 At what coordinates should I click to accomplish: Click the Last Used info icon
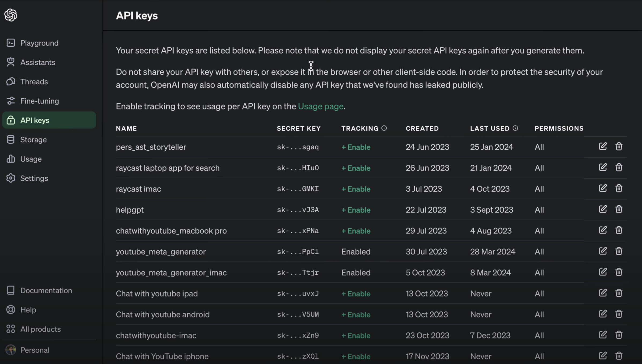click(x=515, y=128)
